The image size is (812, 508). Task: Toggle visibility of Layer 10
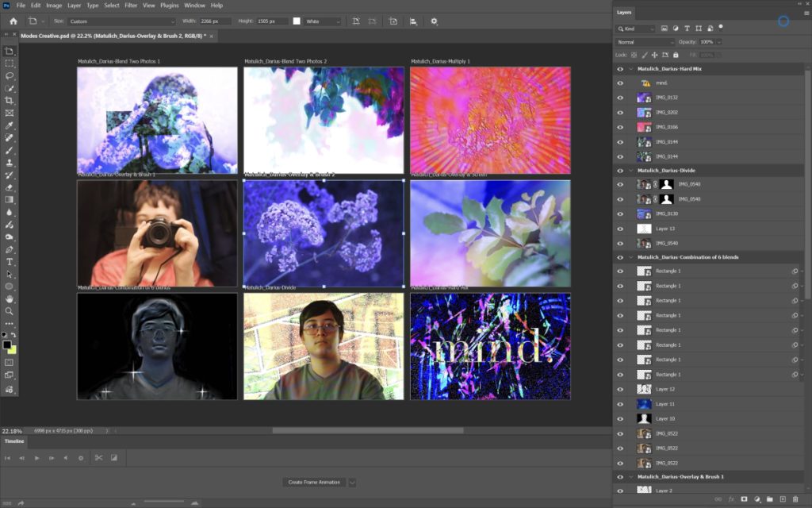(620, 419)
